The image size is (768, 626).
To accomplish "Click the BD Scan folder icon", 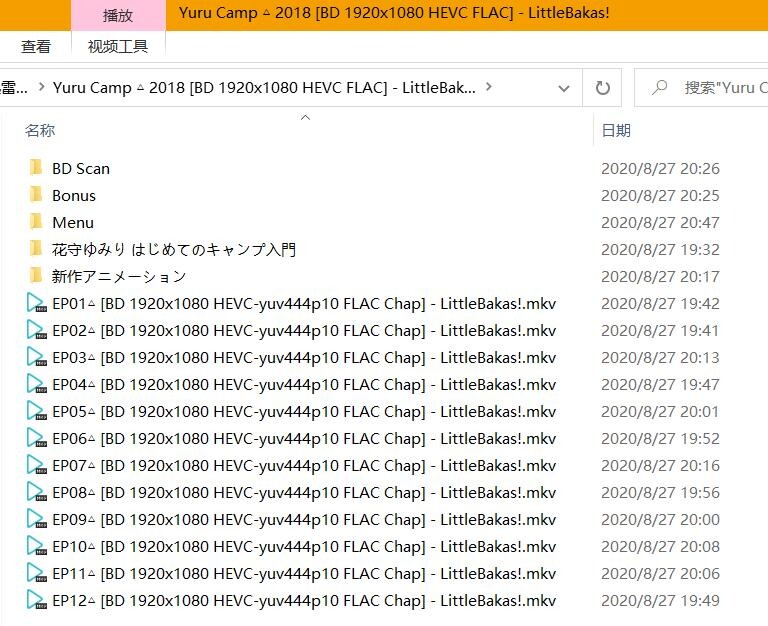I will 36,168.
